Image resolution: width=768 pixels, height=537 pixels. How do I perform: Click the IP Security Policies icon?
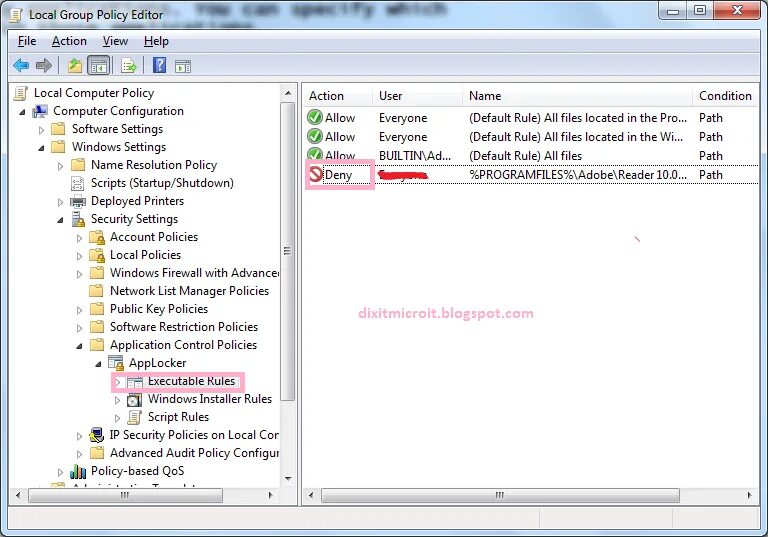97,435
